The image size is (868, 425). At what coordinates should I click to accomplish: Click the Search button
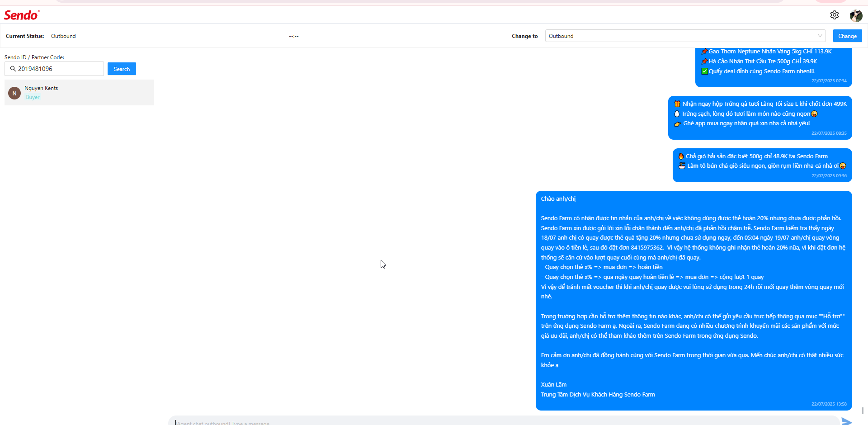click(122, 69)
